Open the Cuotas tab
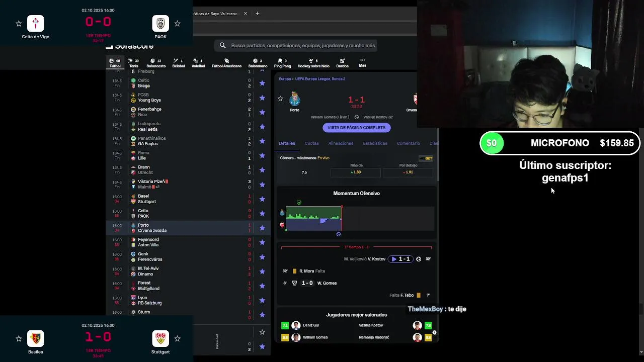The image size is (644, 362). (x=311, y=143)
